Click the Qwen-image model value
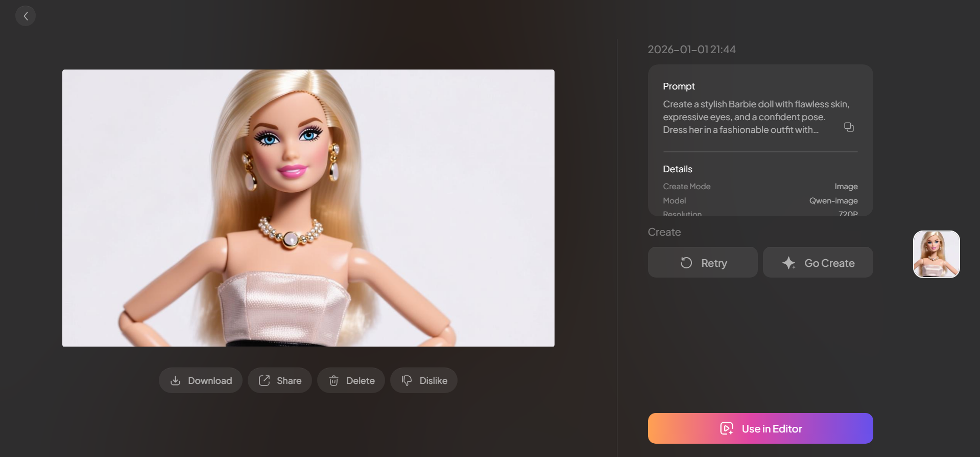980x457 pixels. tap(833, 201)
